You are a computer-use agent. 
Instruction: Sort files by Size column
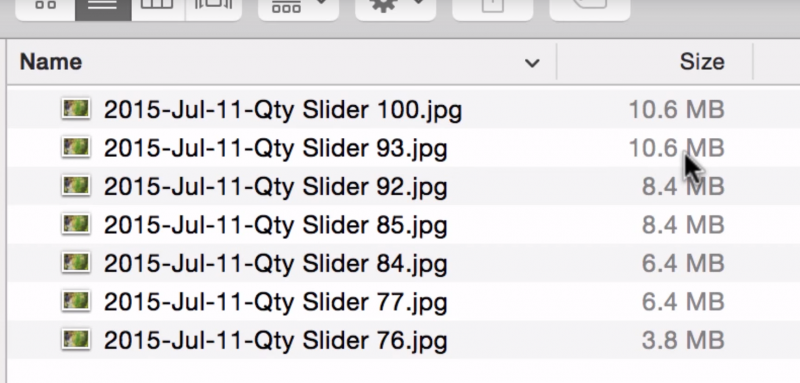[x=702, y=62]
